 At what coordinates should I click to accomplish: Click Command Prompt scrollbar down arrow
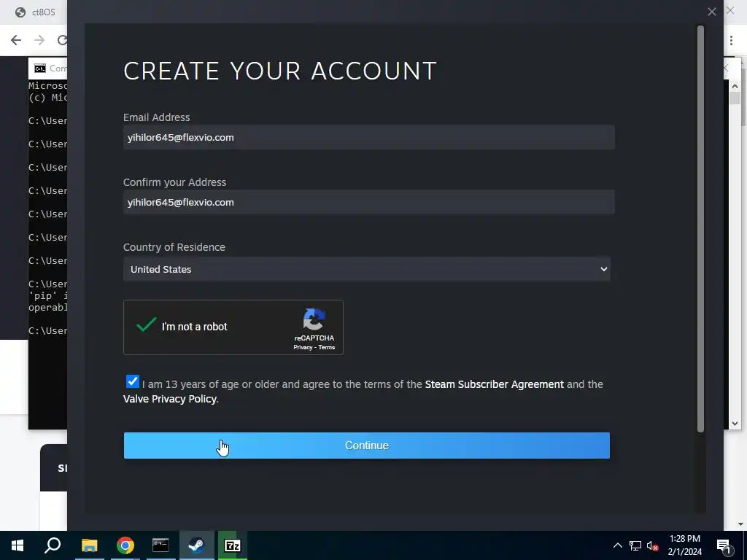[735, 424]
